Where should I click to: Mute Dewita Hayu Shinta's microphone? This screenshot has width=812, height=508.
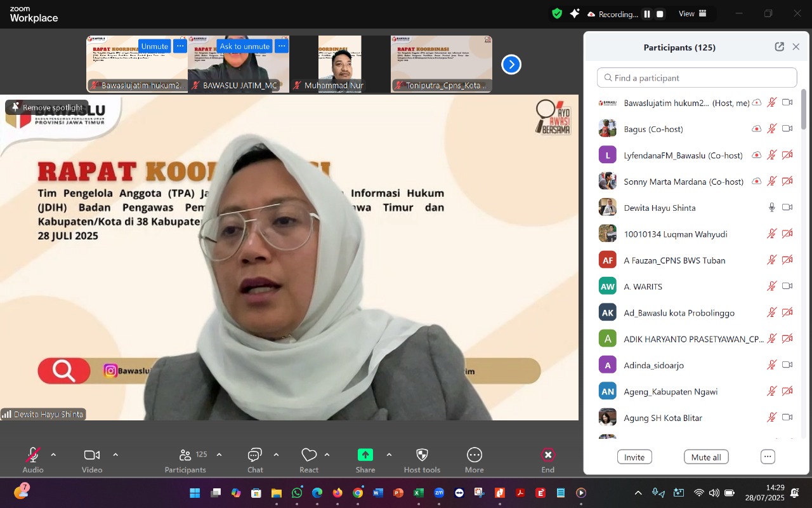click(x=771, y=206)
